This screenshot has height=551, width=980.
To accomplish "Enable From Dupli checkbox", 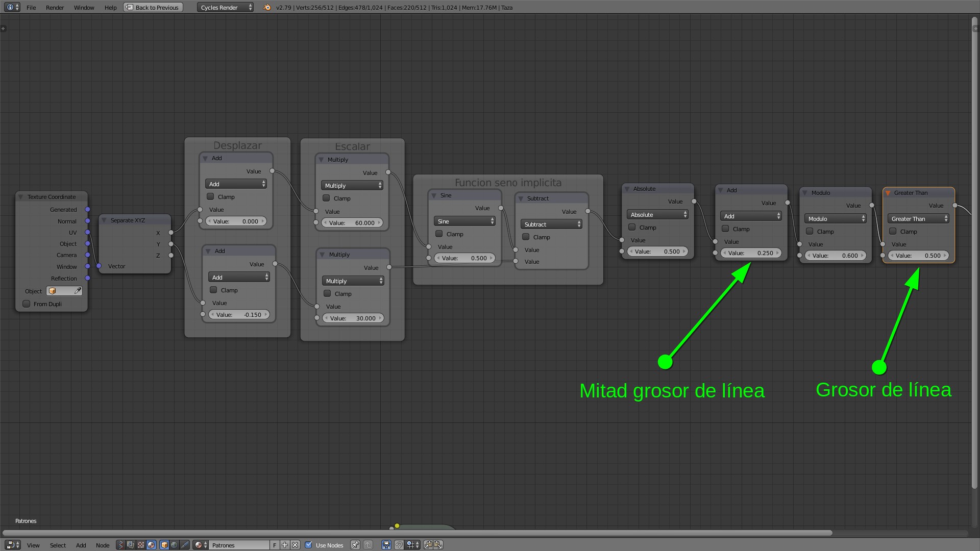I will 27,304.
